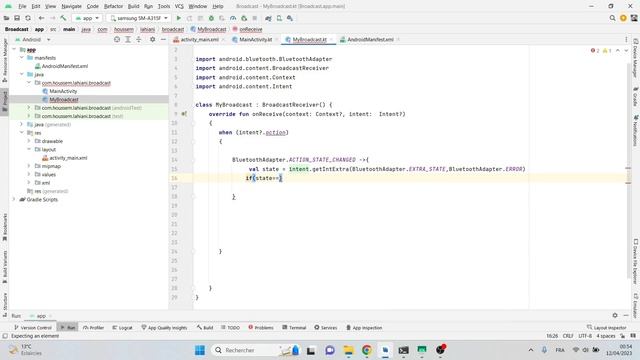Click the Search Everywhere magnifier icon

tap(612, 18)
